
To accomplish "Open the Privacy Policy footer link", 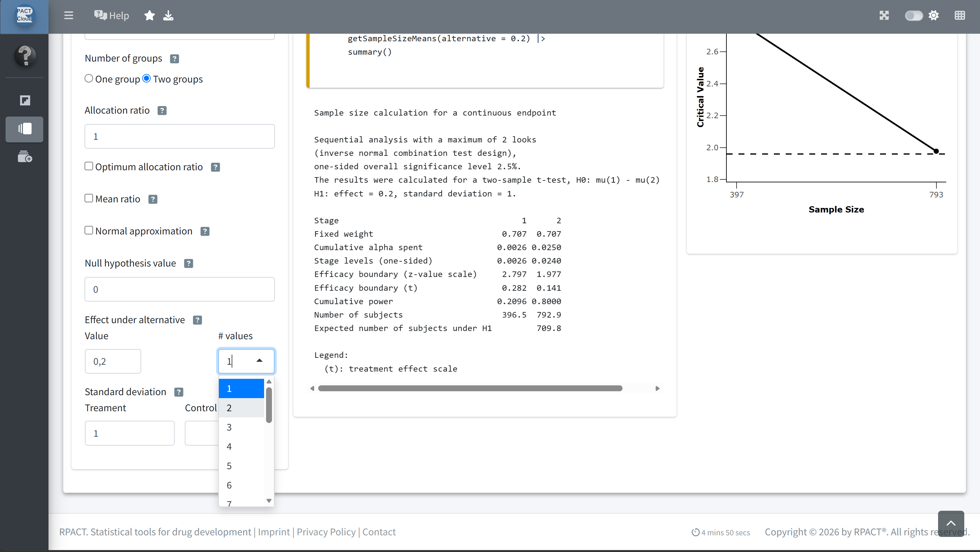I will coord(326,532).
